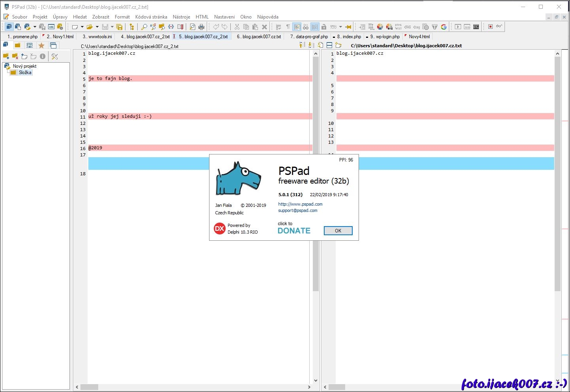Viewport: 570px width, 392px height.
Task: Expand the dropdown arrow beside Open folder icon
Action: click(x=97, y=27)
